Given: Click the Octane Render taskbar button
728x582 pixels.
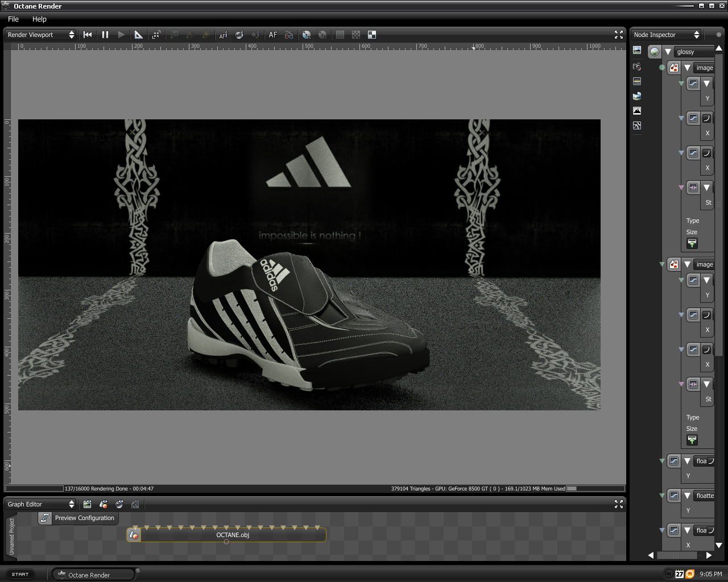Looking at the screenshot, I should (x=93, y=575).
